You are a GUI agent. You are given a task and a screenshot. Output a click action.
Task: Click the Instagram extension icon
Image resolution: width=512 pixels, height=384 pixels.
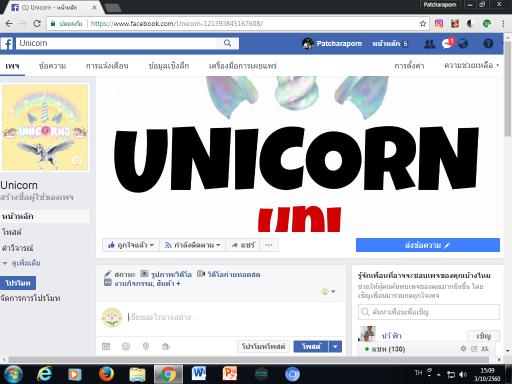click(x=439, y=24)
